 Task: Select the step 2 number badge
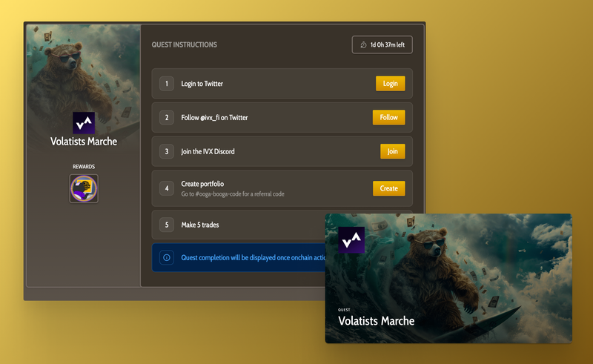click(167, 117)
